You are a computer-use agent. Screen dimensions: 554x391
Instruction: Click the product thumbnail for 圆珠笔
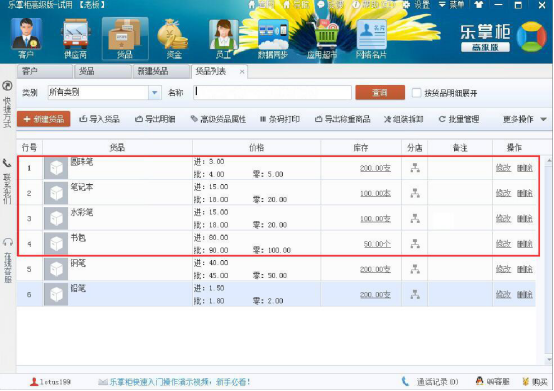(56, 168)
